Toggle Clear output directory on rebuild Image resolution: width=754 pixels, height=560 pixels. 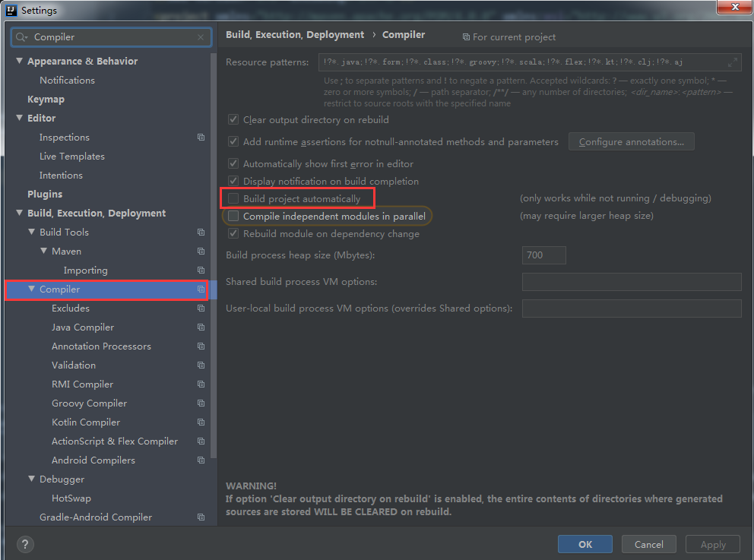pyautogui.click(x=233, y=120)
